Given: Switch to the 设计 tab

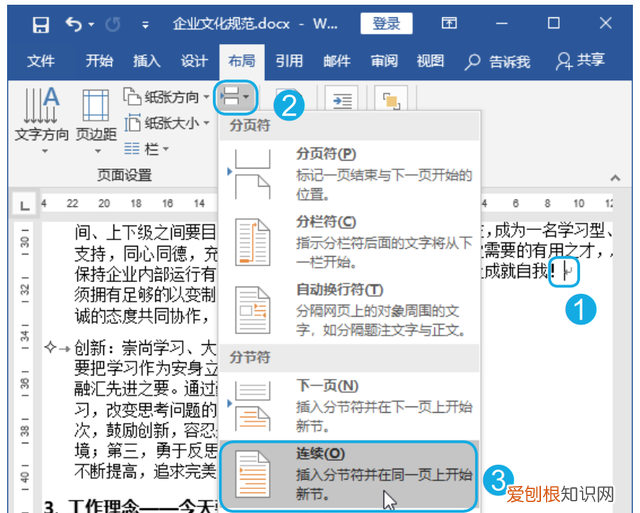Looking at the screenshot, I should [x=194, y=61].
